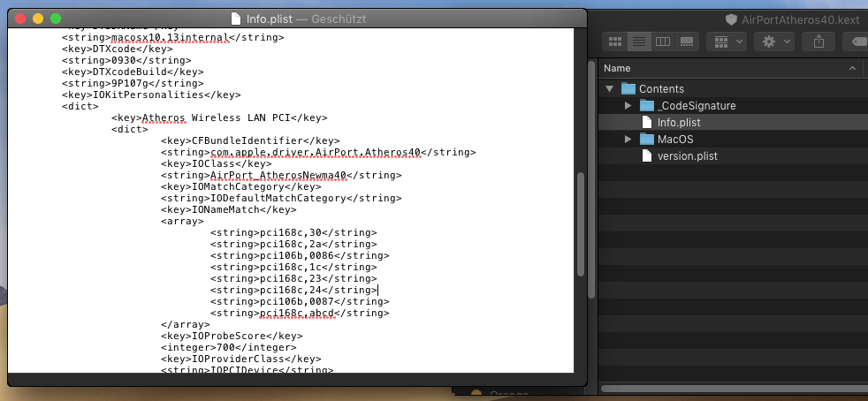Click the IOKitPersonalities key line
Viewport: 868px width, 401px height.
click(151, 95)
